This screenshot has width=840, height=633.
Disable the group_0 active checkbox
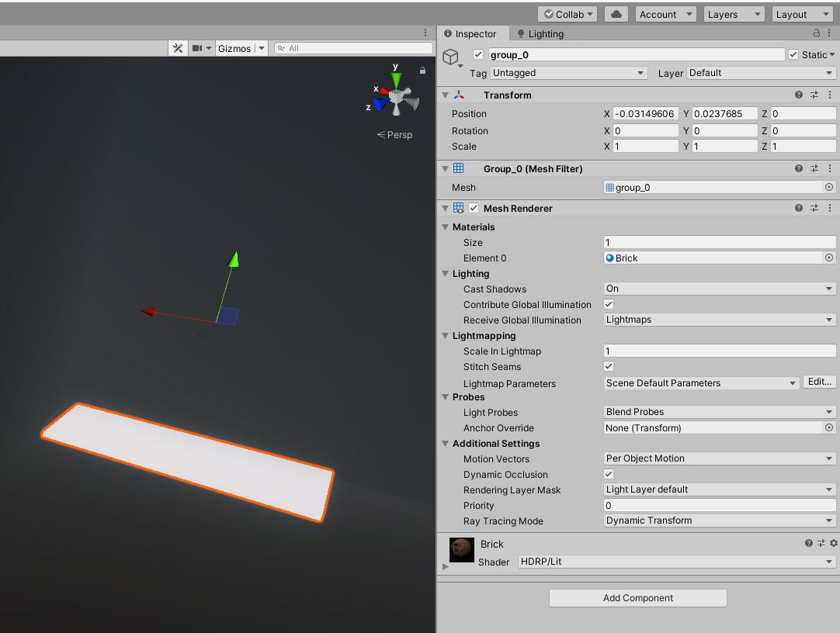(478, 54)
